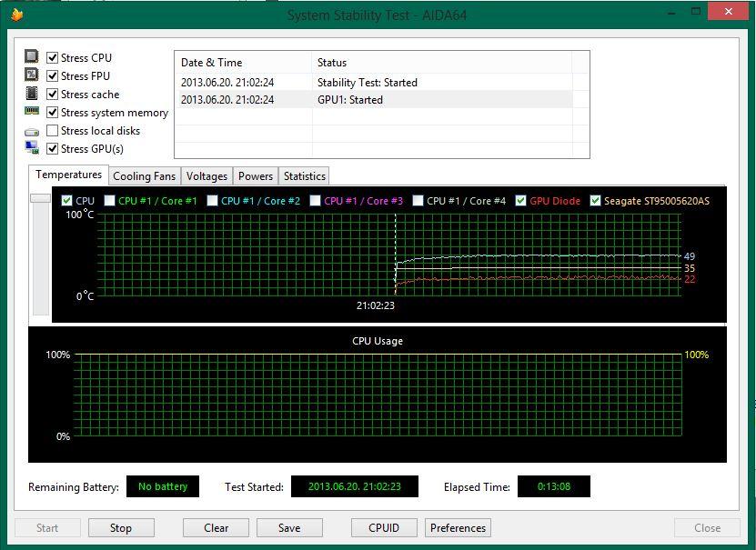The width and height of the screenshot is (756, 550).
Task: Enable the Stress local disks checkbox
Action: click(52, 131)
